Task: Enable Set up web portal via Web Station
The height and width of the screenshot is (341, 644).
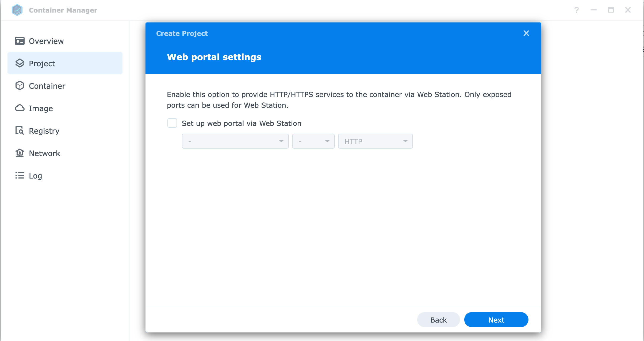Action: (x=172, y=123)
